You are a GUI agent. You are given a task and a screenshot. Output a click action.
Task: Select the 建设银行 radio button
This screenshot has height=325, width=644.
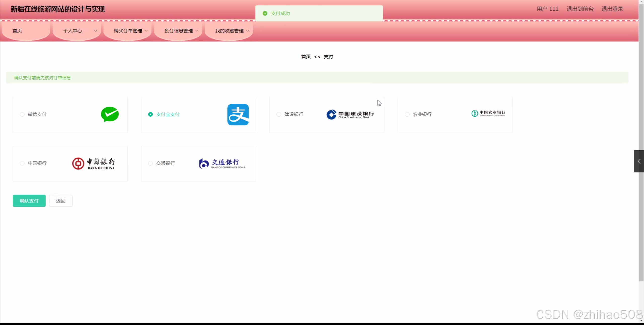click(x=279, y=114)
